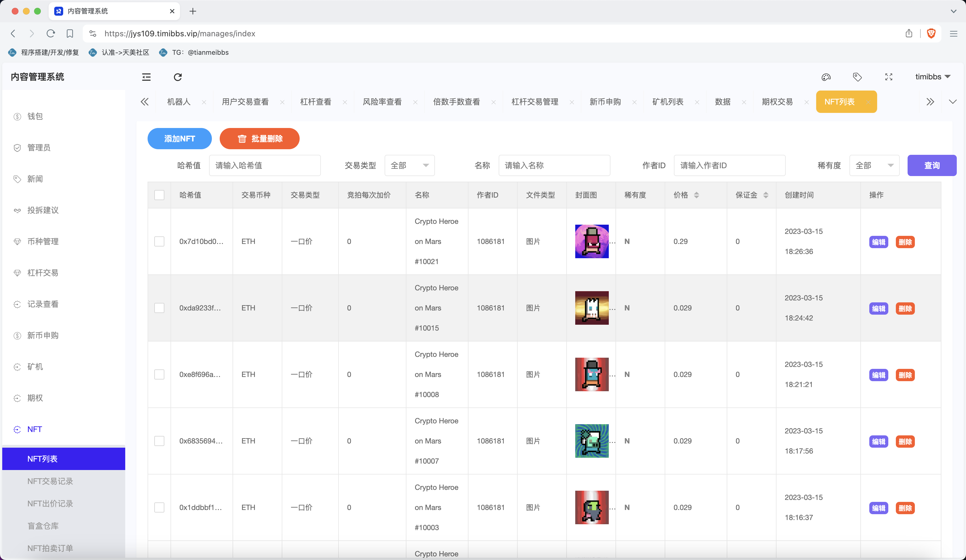Switch to the 矿机列表 tab
This screenshot has width=966, height=560.
tap(667, 102)
